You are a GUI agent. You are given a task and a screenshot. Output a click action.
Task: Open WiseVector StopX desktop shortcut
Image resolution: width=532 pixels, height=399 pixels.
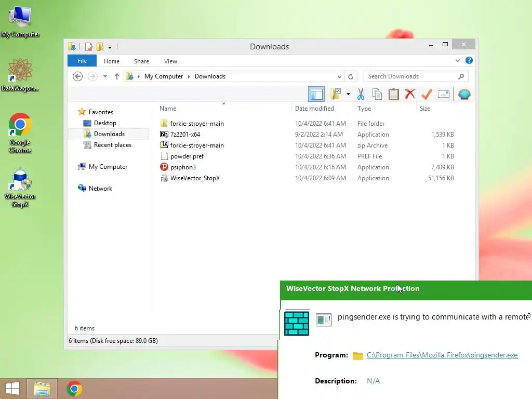(20, 188)
